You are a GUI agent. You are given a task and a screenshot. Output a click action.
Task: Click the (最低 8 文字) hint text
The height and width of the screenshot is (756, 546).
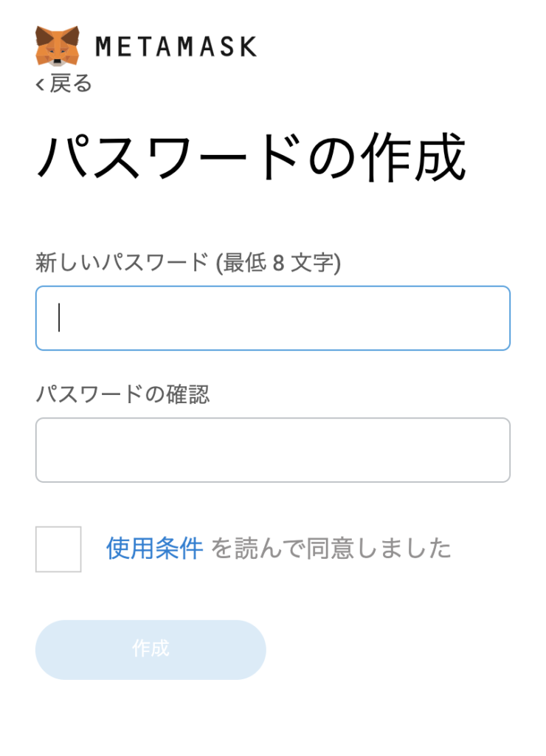279,263
